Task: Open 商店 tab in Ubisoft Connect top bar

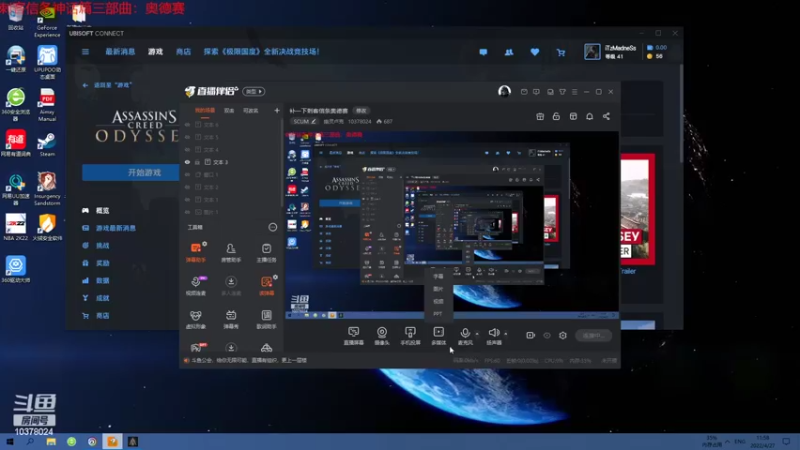Action: pos(183,52)
